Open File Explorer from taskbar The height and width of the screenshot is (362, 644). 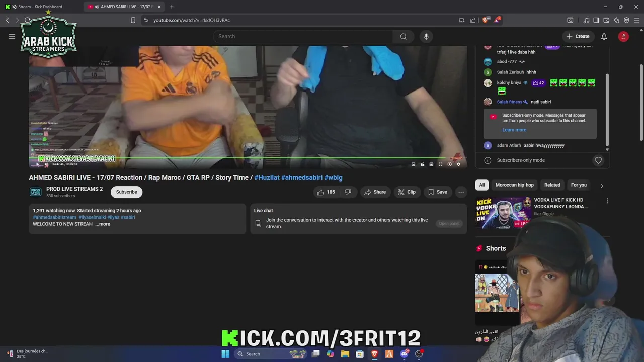tap(345, 354)
